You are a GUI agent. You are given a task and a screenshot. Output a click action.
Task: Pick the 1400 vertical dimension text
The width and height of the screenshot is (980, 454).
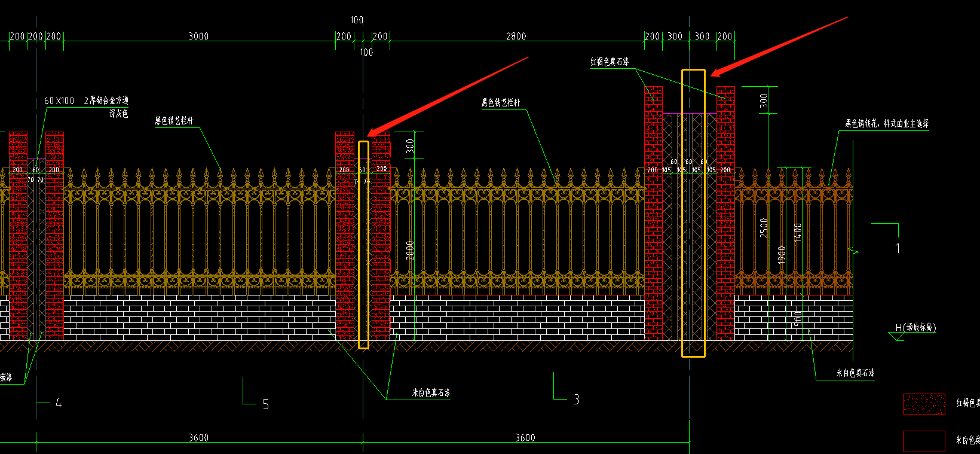(x=798, y=232)
